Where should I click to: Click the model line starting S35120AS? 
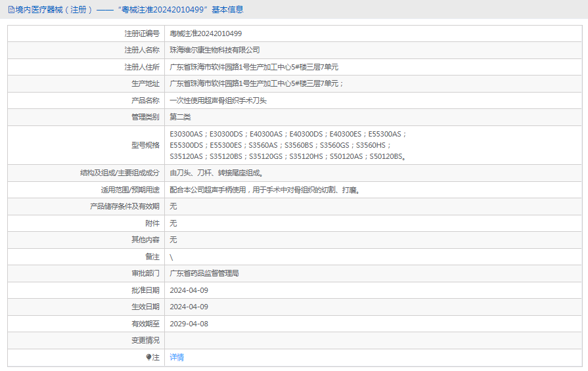(288, 156)
